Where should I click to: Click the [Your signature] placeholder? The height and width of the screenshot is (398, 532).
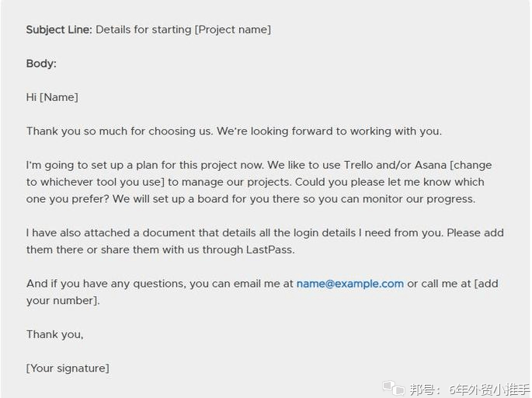[x=68, y=368]
